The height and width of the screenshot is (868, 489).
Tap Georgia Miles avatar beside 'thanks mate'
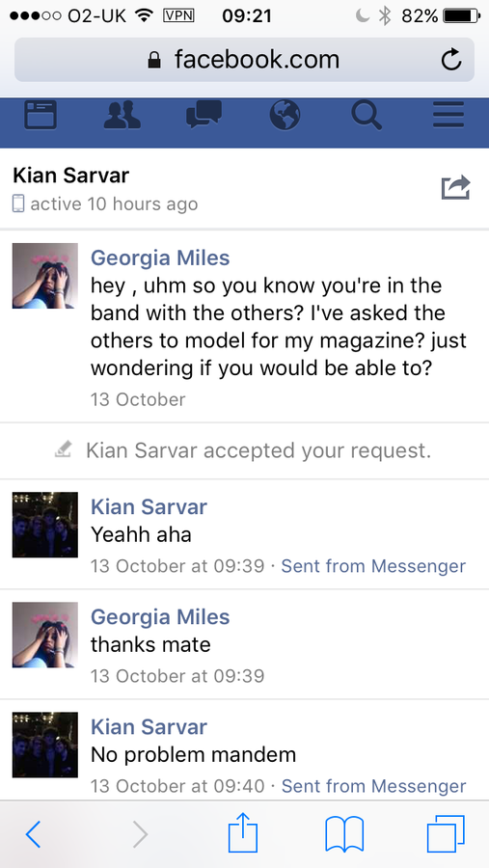(45, 635)
